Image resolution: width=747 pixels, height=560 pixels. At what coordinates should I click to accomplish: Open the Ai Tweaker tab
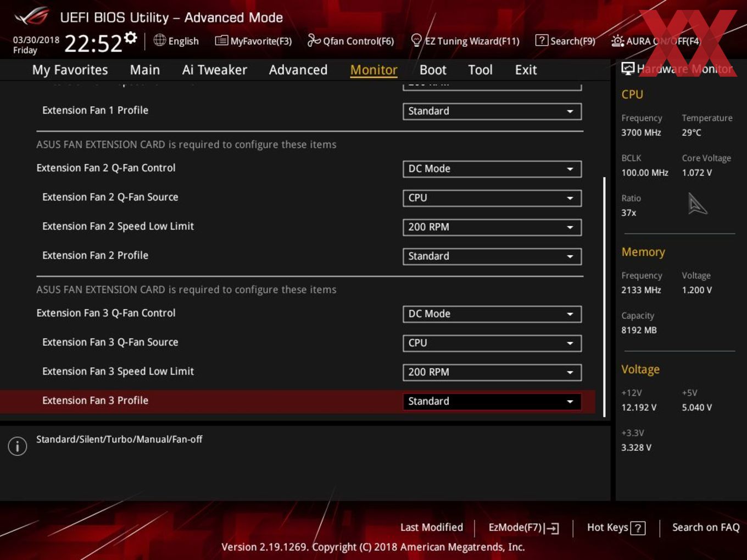tap(215, 70)
